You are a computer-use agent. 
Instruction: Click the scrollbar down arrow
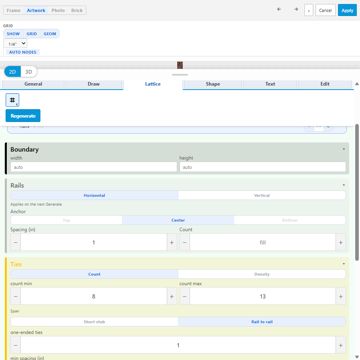tap(357, 357)
